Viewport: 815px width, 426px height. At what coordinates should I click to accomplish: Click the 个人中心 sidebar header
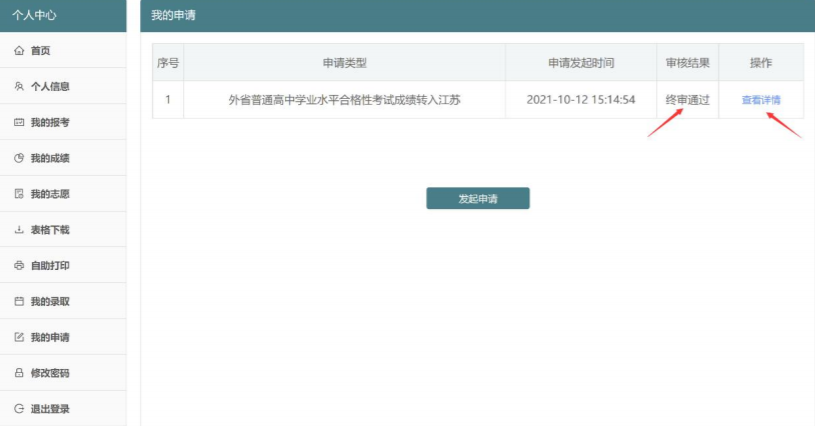[34, 16]
